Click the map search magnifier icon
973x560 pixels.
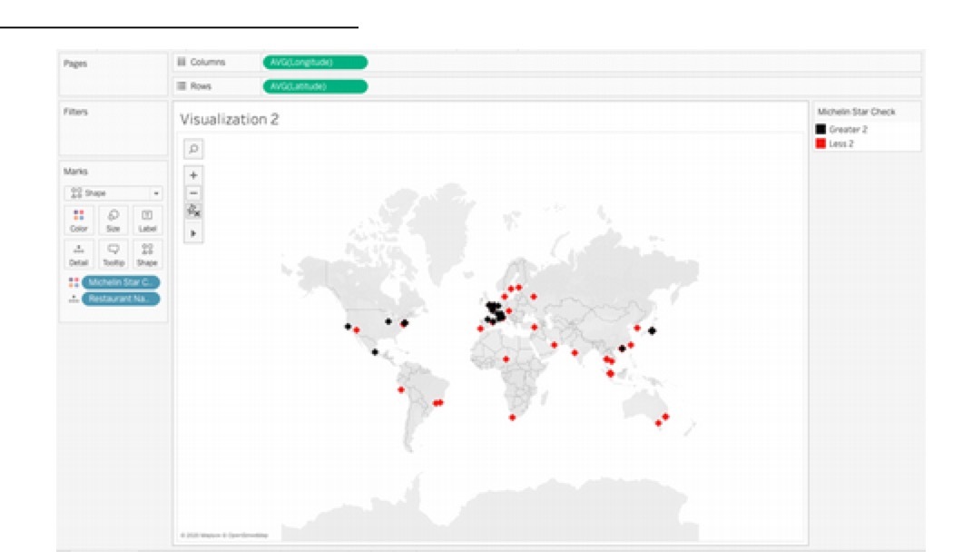click(x=193, y=149)
